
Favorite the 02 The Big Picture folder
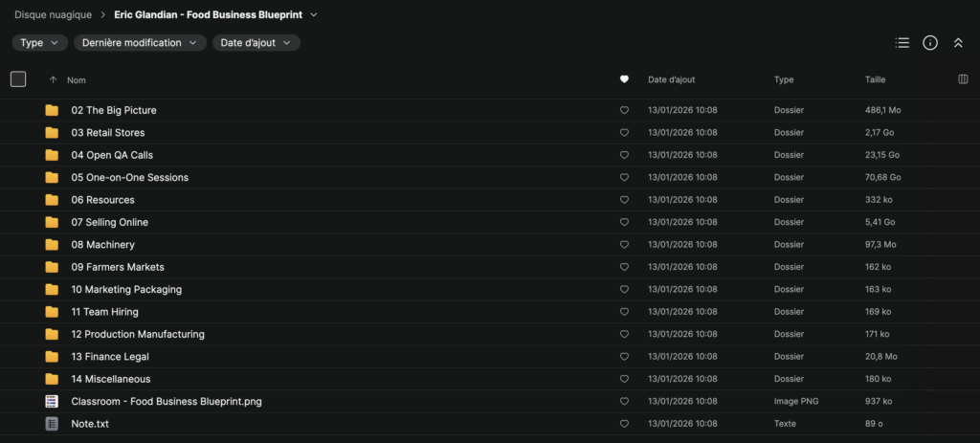coord(625,110)
